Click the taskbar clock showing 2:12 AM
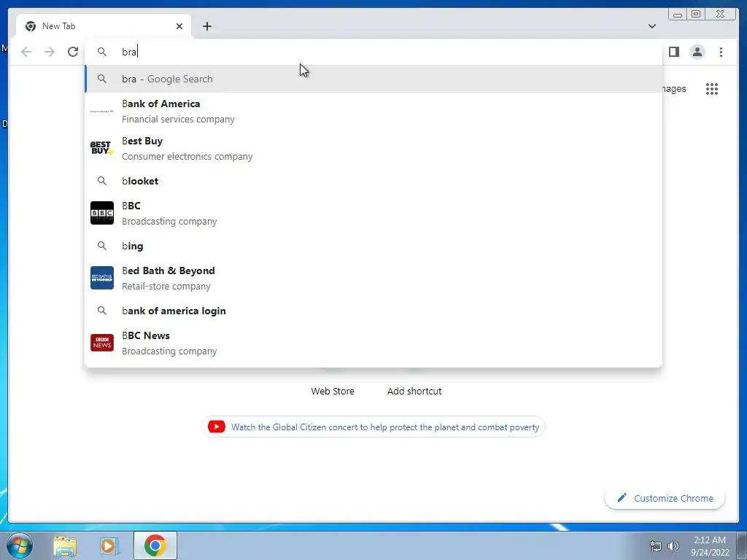747x560 pixels. point(710,546)
